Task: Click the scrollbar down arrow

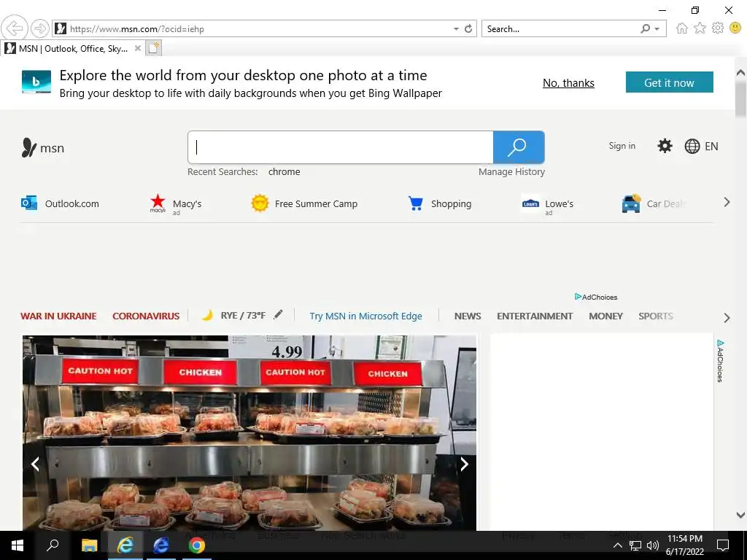Action: click(x=741, y=515)
